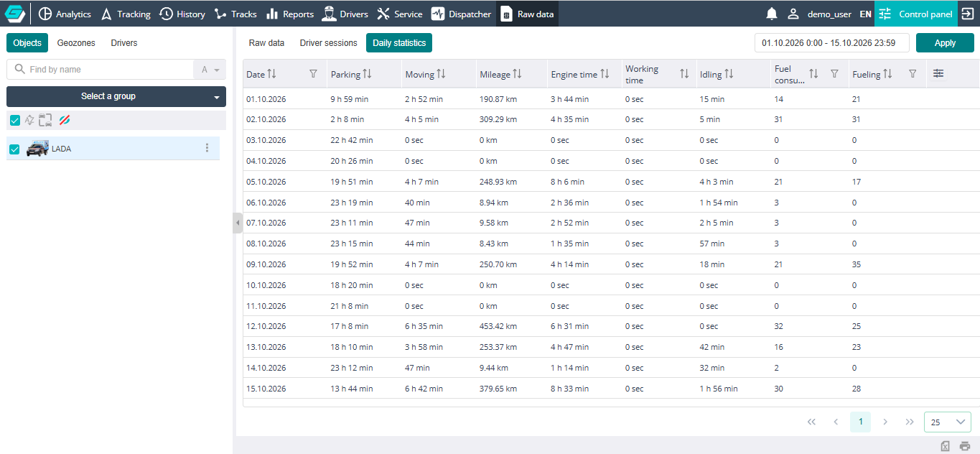Open the Tracks section
980x454 pixels.
(235, 14)
